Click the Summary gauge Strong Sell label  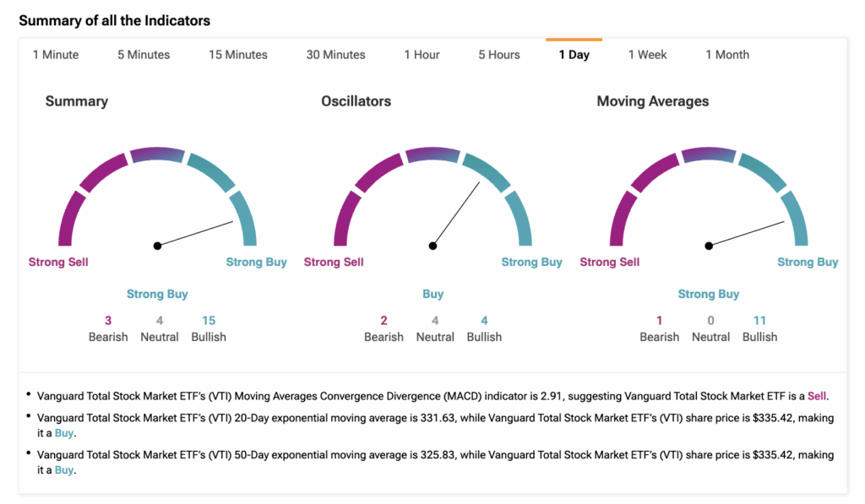coord(58,262)
